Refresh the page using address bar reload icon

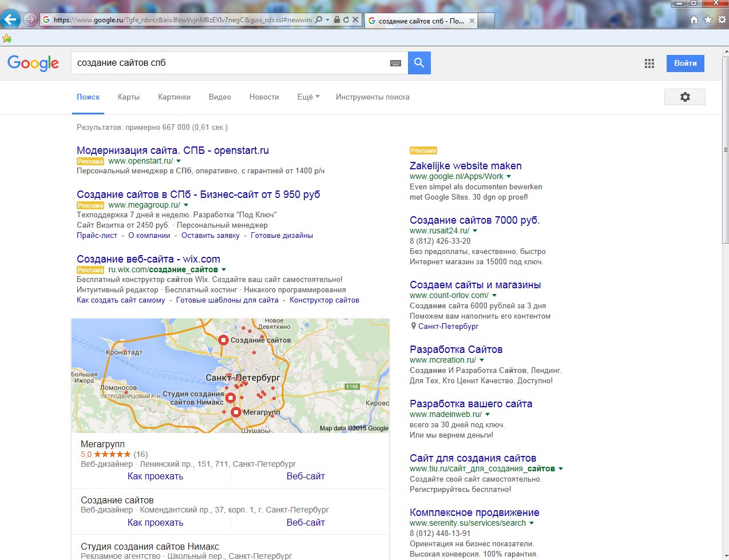coord(346,20)
